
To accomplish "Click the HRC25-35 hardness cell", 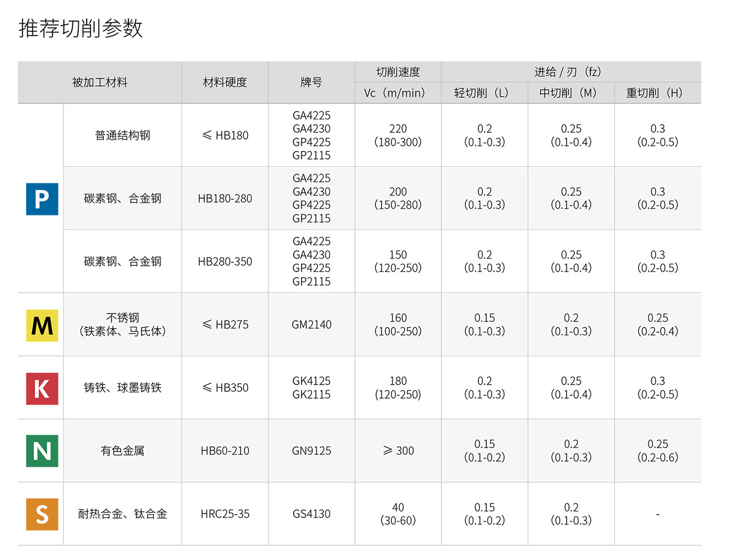I will click(225, 514).
